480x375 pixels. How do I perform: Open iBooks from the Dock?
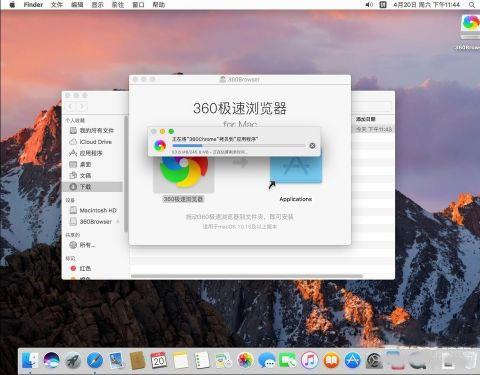pos(331,361)
